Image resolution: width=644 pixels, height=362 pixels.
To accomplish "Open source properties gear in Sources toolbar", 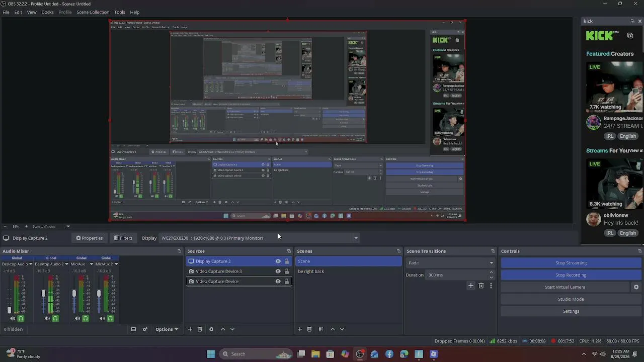I will coord(211,329).
